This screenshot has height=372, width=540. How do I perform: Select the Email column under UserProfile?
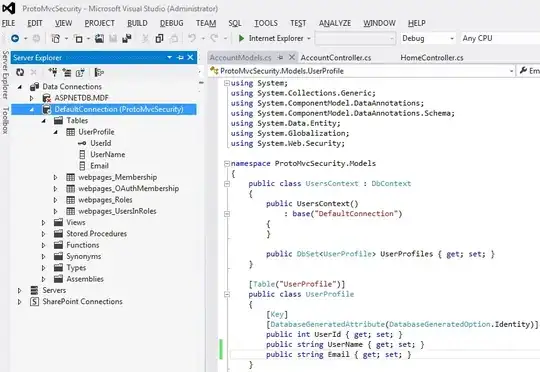(x=99, y=166)
